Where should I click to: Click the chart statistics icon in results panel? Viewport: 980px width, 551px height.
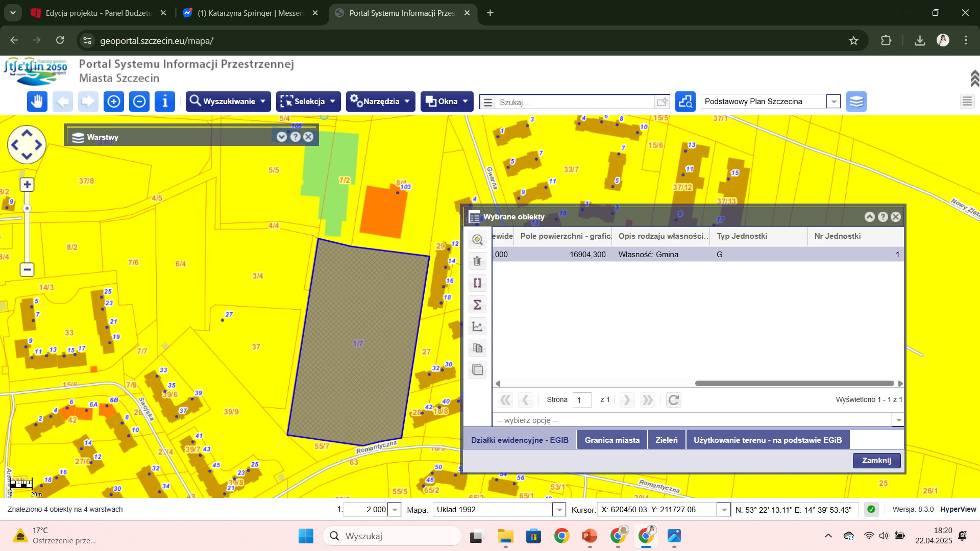(x=477, y=327)
